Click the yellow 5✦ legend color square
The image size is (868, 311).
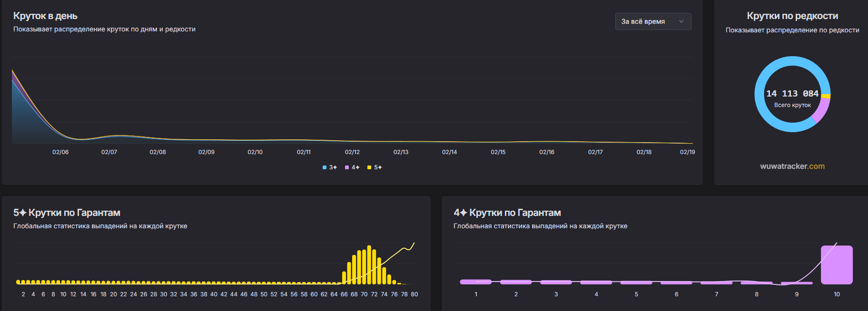(x=369, y=167)
